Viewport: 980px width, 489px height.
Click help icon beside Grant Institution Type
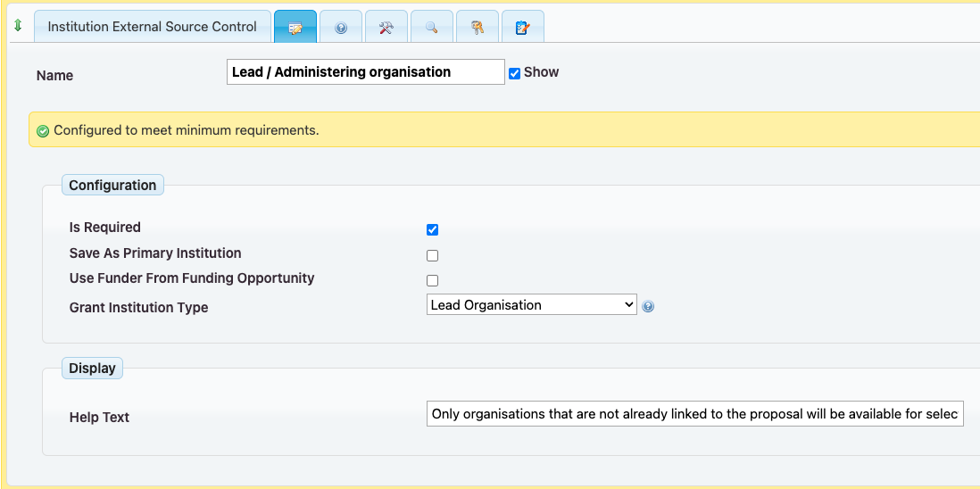click(x=648, y=306)
